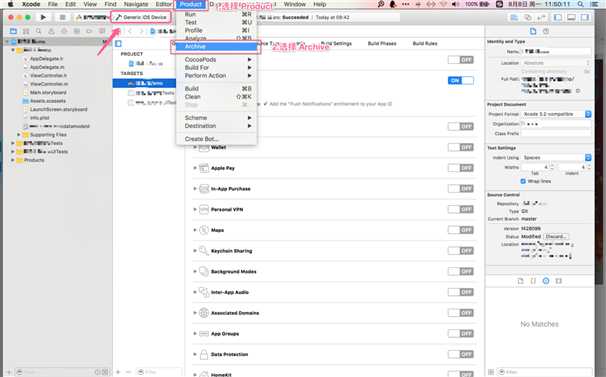
Task: Open the CocoaPods submenu
Action: (216, 60)
